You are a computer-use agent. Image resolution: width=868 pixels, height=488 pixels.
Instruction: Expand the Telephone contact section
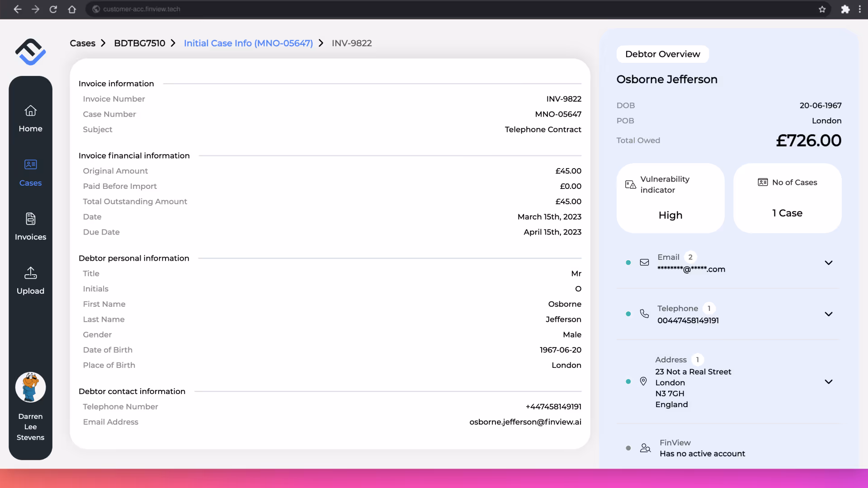[828, 314]
